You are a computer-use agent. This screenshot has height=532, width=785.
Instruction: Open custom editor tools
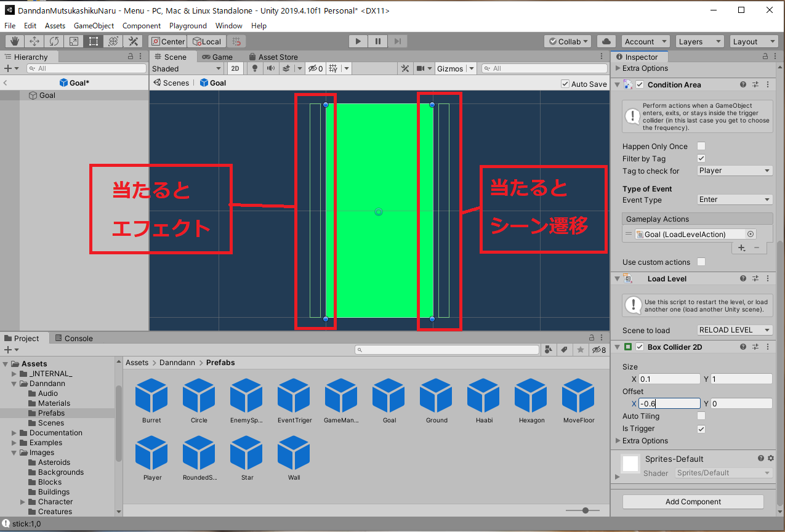[133, 41]
